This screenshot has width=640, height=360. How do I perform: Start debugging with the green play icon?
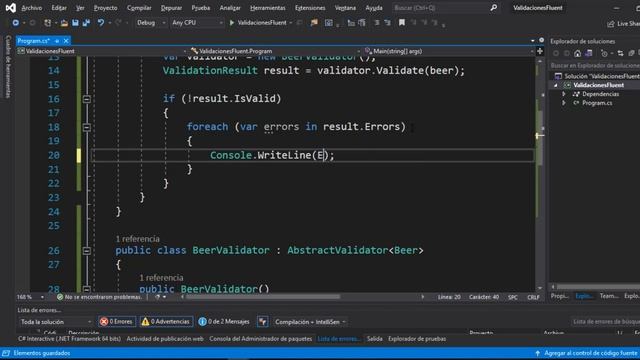[x=232, y=23]
